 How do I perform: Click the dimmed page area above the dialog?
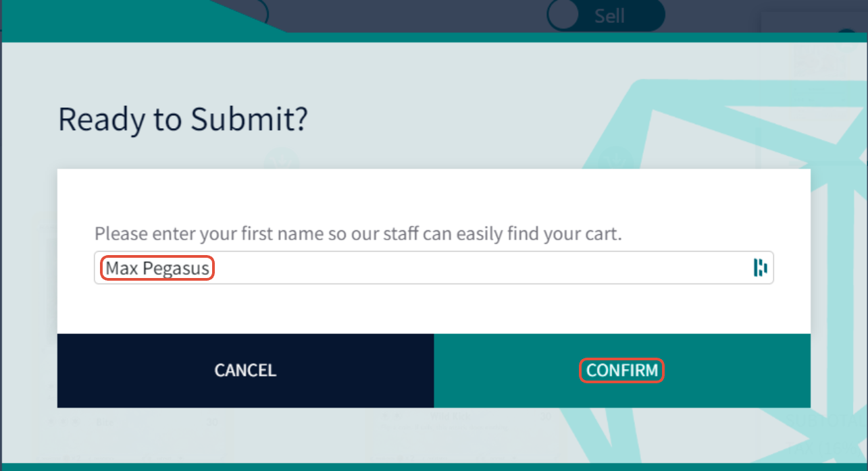click(405, 15)
